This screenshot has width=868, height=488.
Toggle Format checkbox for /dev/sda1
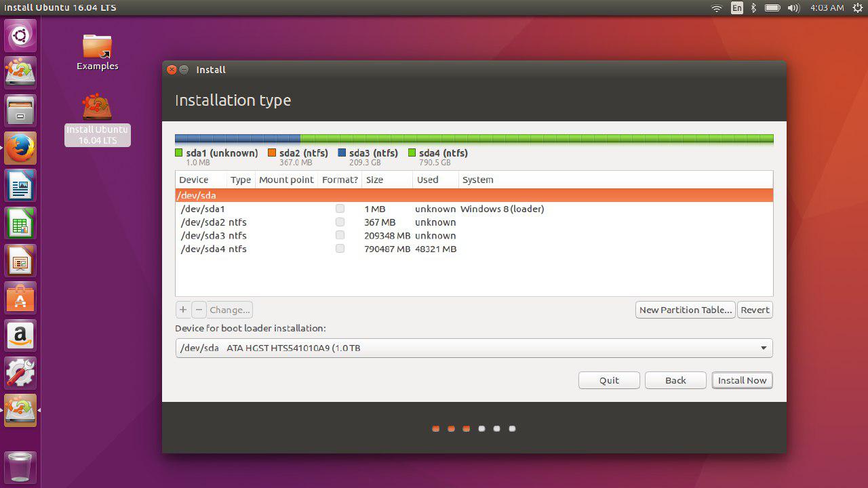[x=340, y=209]
